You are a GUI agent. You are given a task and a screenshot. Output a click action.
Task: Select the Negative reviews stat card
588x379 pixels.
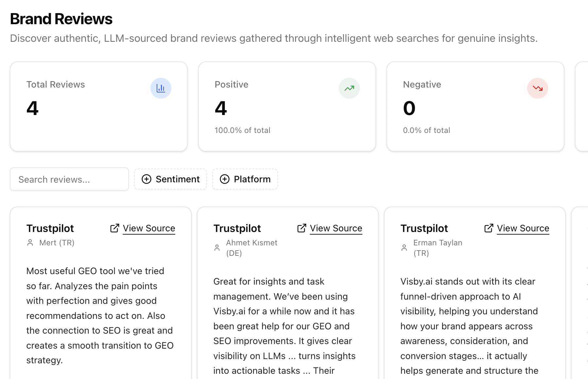coord(475,107)
